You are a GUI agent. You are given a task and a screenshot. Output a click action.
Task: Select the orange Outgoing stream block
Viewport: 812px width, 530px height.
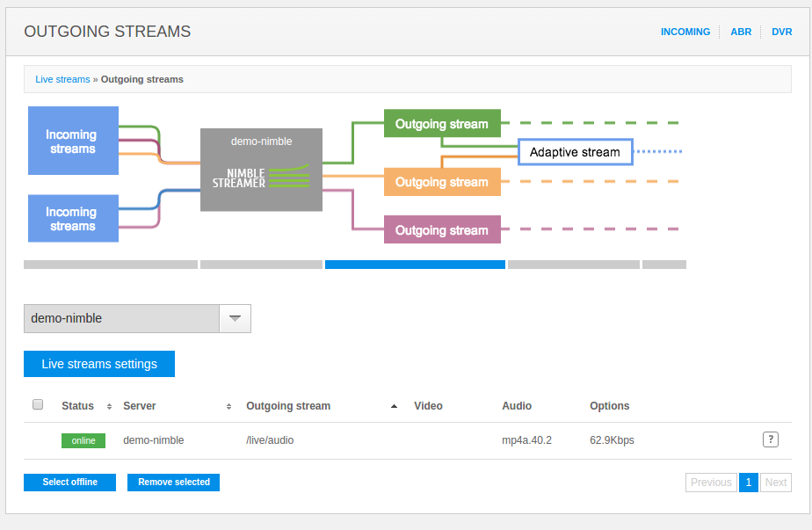pyautogui.click(x=442, y=182)
